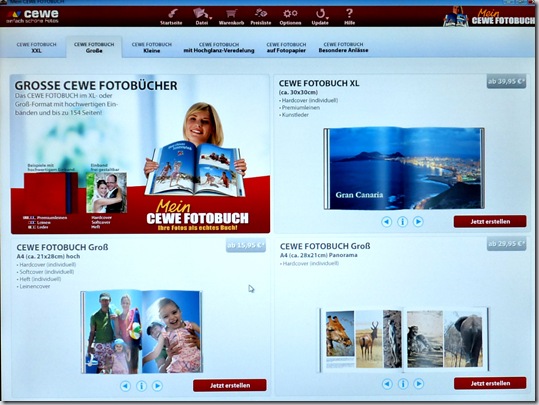
Task: Click the cewe logo
Action: pyautogui.click(x=33, y=16)
